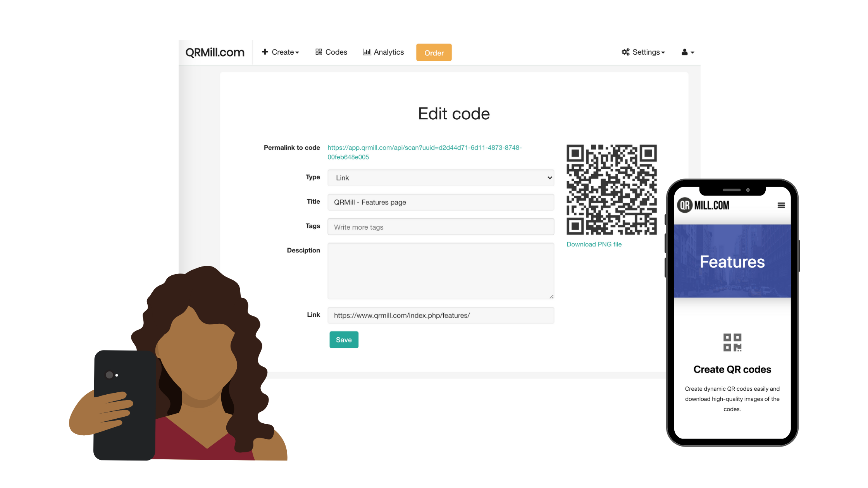Click the Description textarea resize handle
This screenshot has height=488, width=868.
click(x=551, y=297)
